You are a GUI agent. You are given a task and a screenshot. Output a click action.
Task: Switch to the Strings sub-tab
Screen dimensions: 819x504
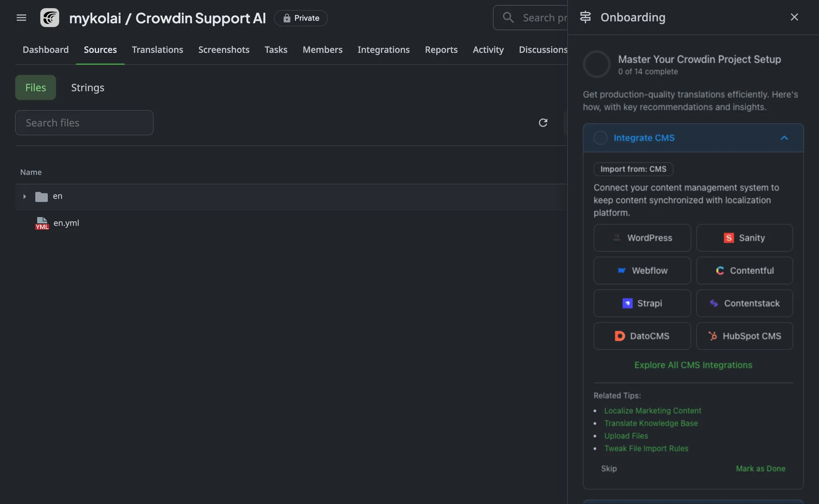tap(87, 87)
